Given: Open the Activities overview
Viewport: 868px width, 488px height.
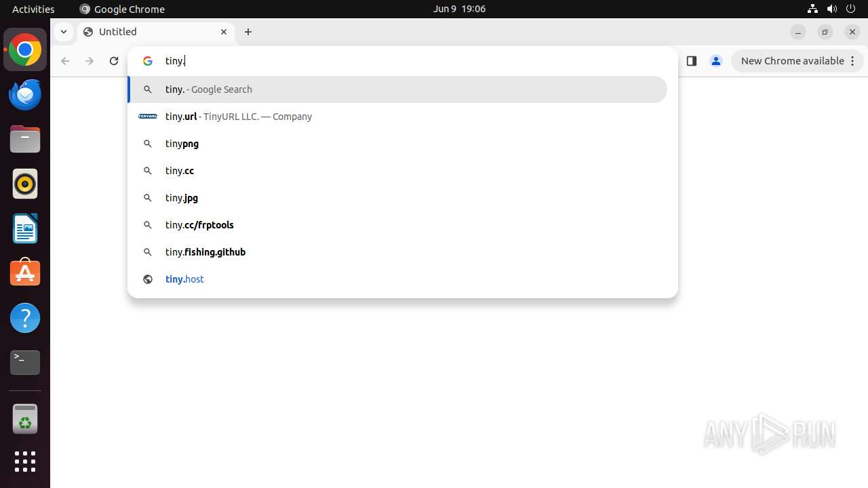Looking at the screenshot, I should 33,9.
